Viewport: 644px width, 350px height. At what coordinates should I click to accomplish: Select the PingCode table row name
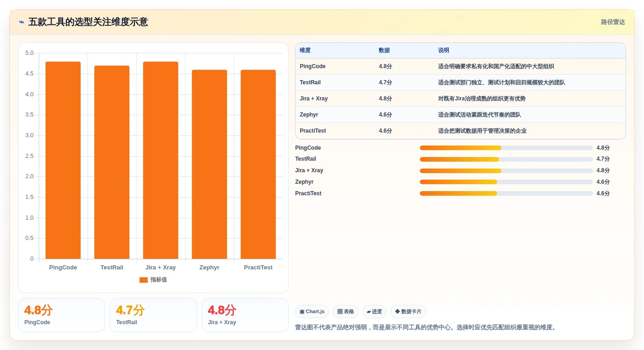pos(313,66)
